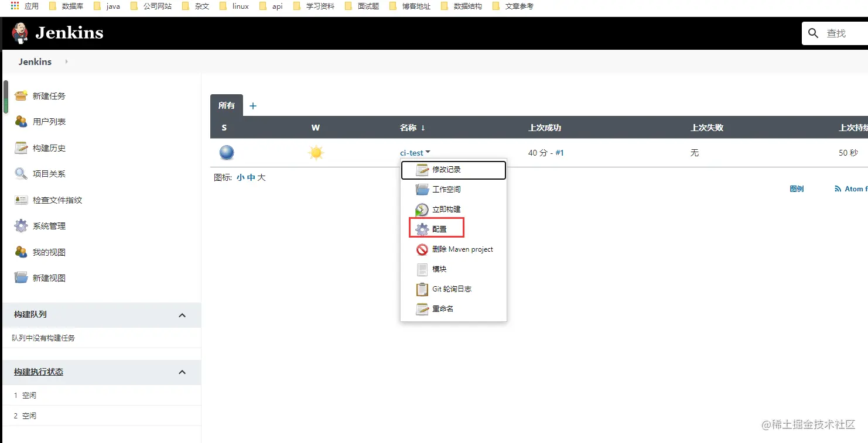This screenshot has width=868, height=443.
Task: Sort by 上次成功 column header
Action: click(545, 128)
